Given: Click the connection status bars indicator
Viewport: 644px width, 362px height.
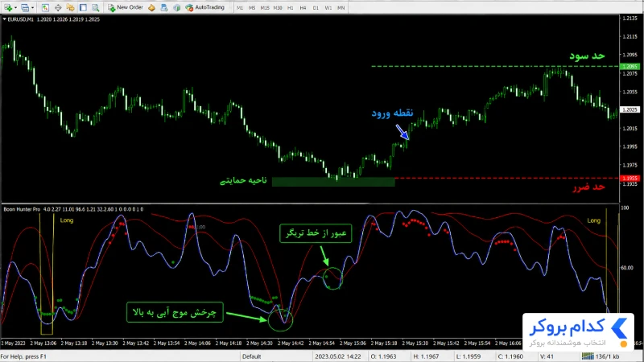Looking at the screenshot, I should click(x=588, y=356).
